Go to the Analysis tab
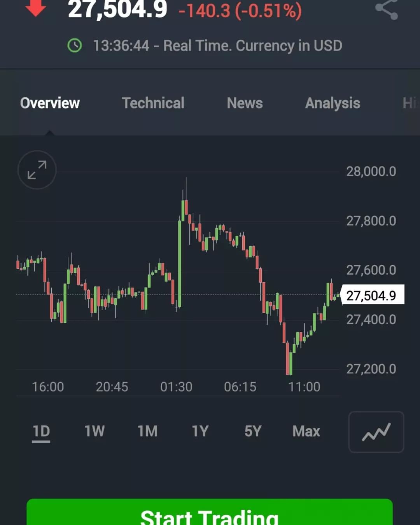This screenshot has height=525, width=420. [x=332, y=103]
